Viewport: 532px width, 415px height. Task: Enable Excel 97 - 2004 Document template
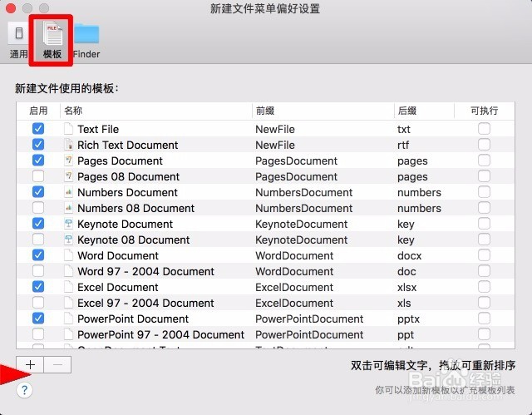(x=38, y=303)
